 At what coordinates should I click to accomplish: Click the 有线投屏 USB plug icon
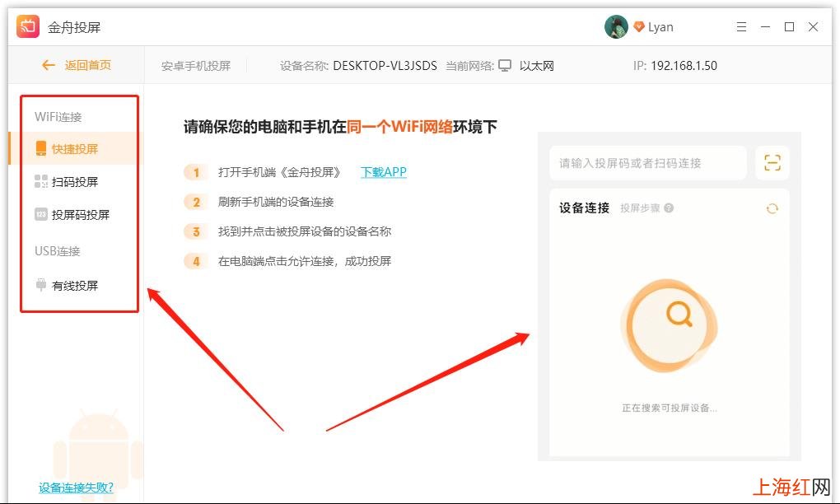pyautogui.click(x=40, y=284)
